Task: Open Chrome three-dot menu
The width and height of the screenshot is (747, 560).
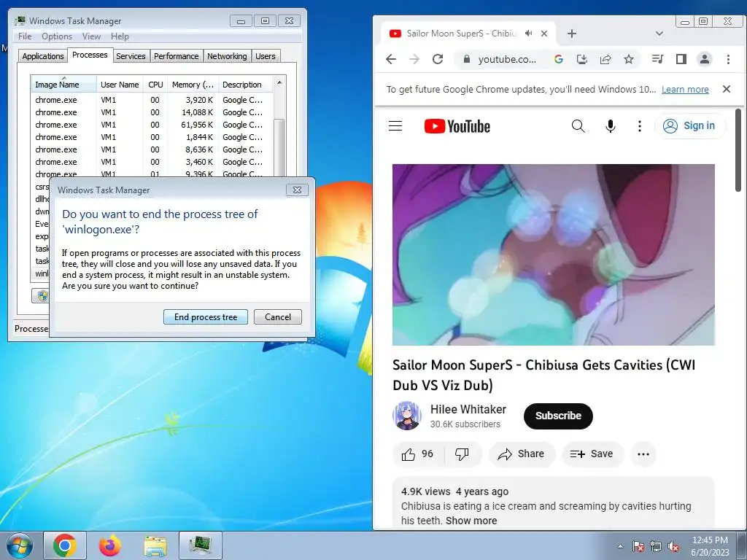Action: point(728,59)
